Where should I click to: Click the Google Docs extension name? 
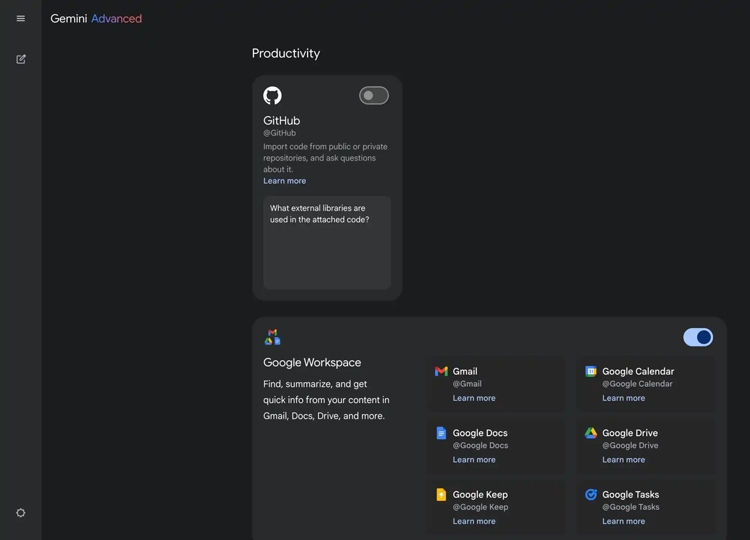pyautogui.click(x=480, y=433)
